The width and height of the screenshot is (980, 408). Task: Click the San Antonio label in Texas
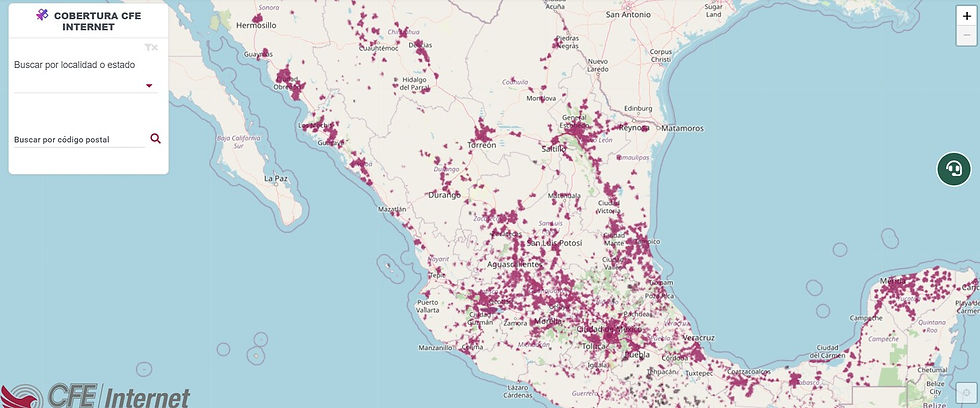pos(628,14)
